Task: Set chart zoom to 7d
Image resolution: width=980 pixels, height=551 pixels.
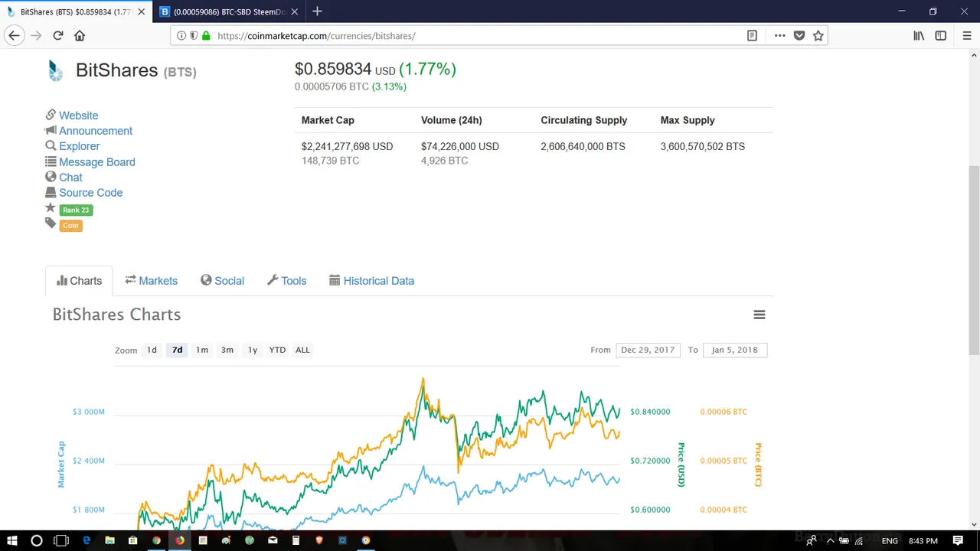Action: [177, 350]
